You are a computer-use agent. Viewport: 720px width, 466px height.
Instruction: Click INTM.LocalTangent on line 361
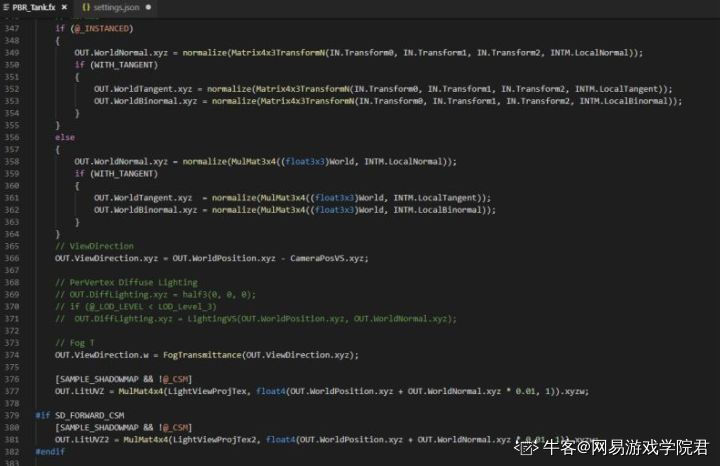(436, 198)
